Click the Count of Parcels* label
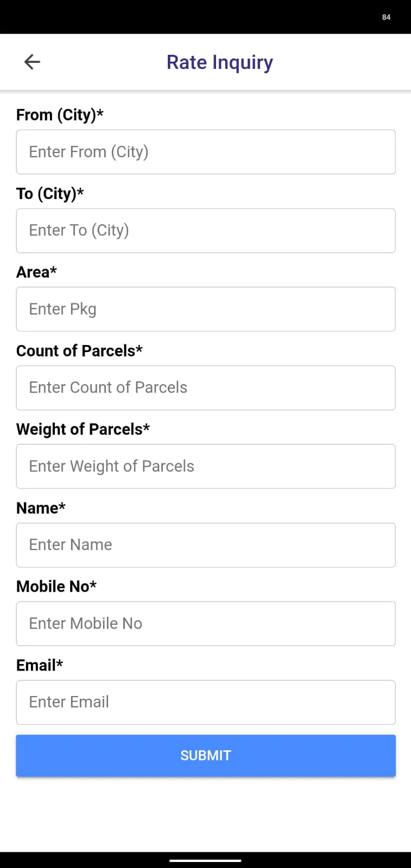Screen dimensions: 411x868 79,350
